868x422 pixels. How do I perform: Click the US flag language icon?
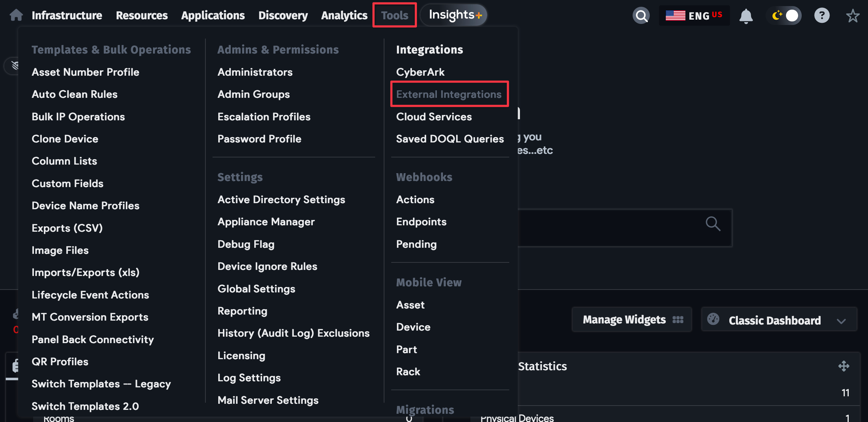pos(676,15)
